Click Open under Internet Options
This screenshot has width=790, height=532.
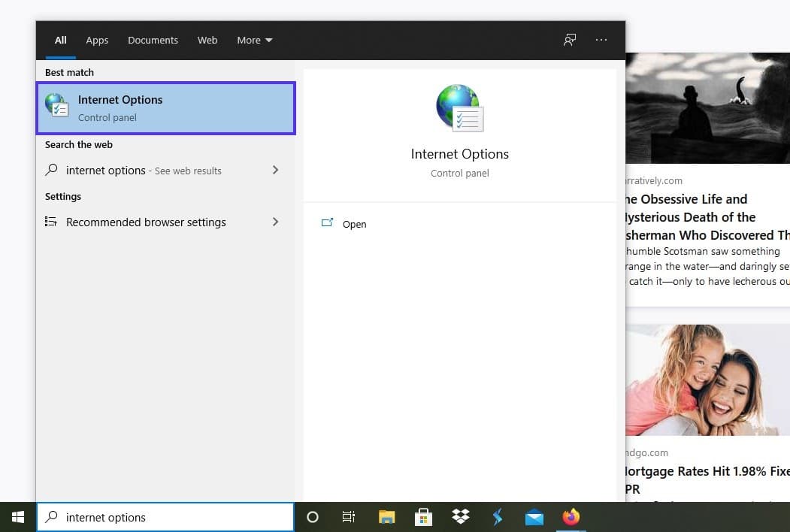coord(344,224)
